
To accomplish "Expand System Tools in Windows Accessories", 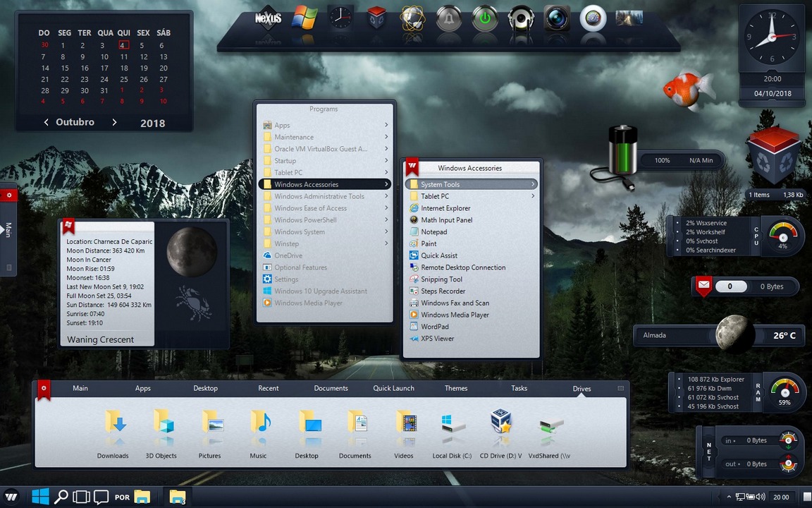I will [472, 184].
